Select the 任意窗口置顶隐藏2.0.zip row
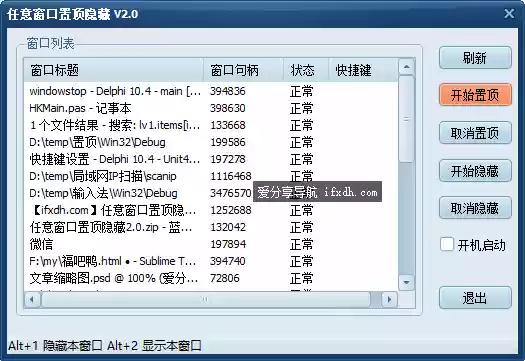The height and width of the screenshot is (361, 525). point(211,227)
